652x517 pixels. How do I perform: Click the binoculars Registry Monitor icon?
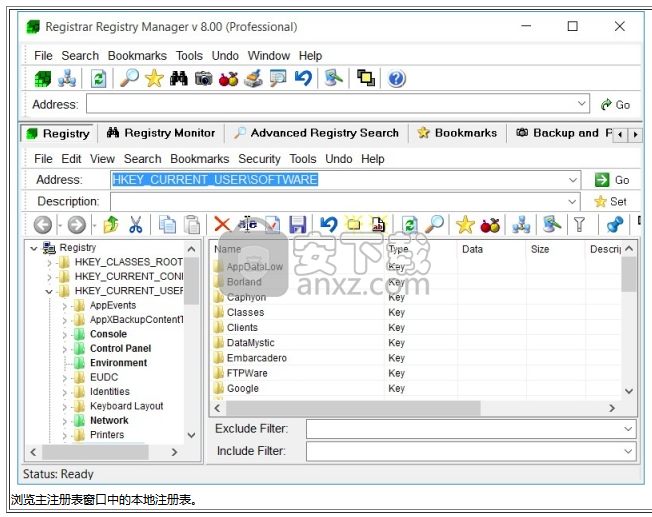click(x=178, y=79)
